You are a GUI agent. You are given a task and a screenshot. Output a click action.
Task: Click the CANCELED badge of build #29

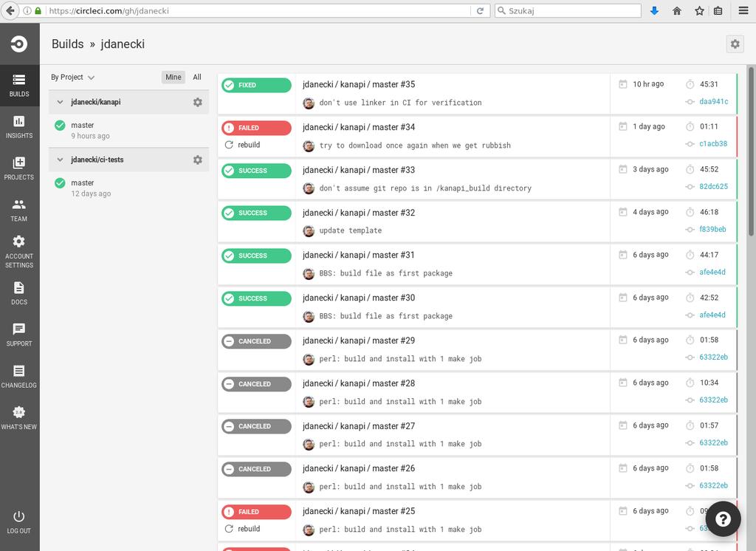(x=256, y=341)
